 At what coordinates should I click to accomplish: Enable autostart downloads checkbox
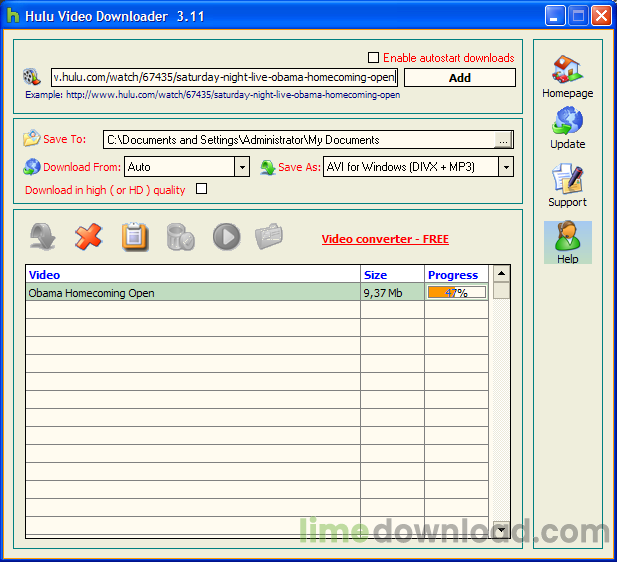coord(373,58)
